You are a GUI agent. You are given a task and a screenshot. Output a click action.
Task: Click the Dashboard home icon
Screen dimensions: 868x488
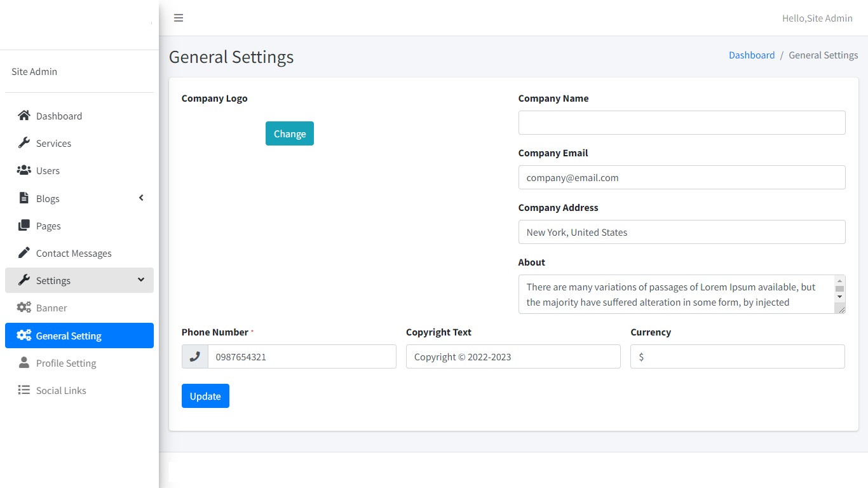pyautogui.click(x=24, y=116)
